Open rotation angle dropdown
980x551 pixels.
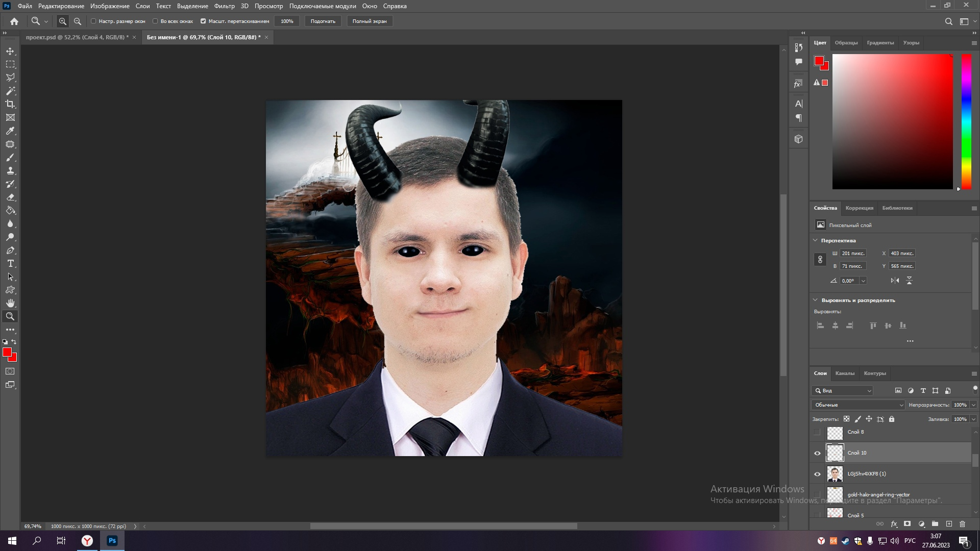[x=863, y=281]
